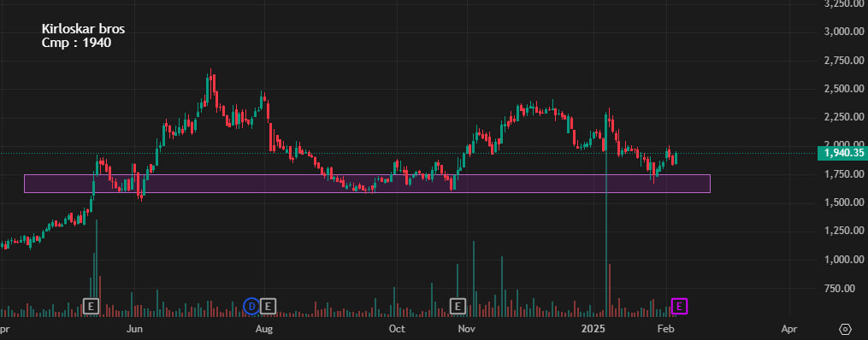The image size is (868, 340).
Task: Click the purple upcoming earnings E marker
Action: click(679, 306)
